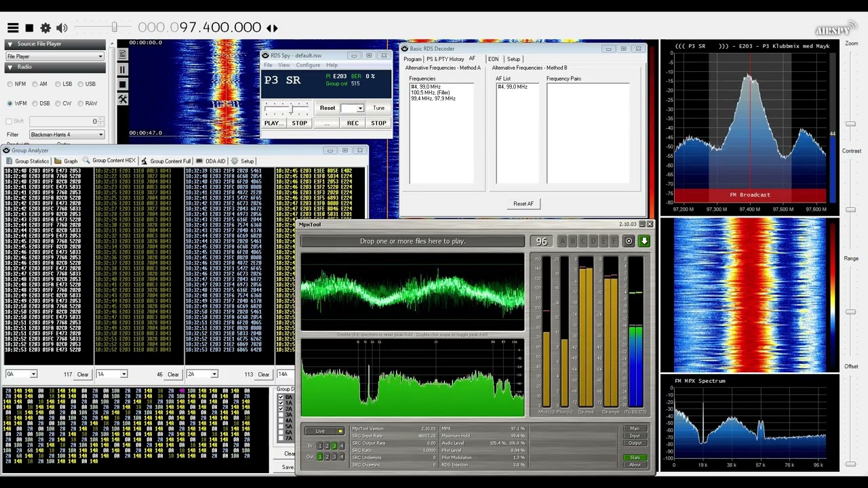The height and width of the screenshot is (488, 868).
Task: Open the EON tab in RDS Decoder
Action: [x=493, y=59]
